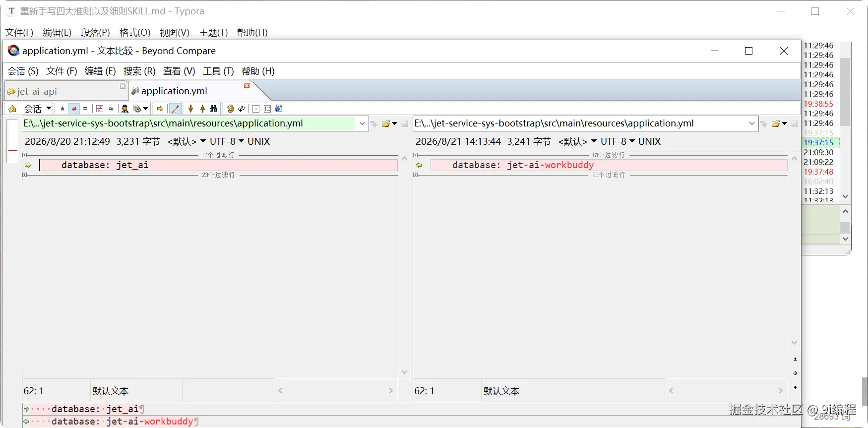Click the left pane save icon

(404, 123)
